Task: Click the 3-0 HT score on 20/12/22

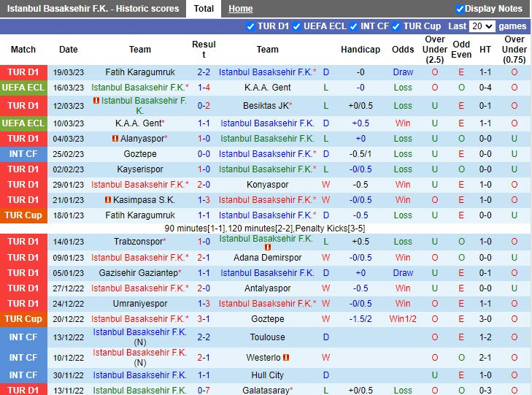Action: pos(485,319)
